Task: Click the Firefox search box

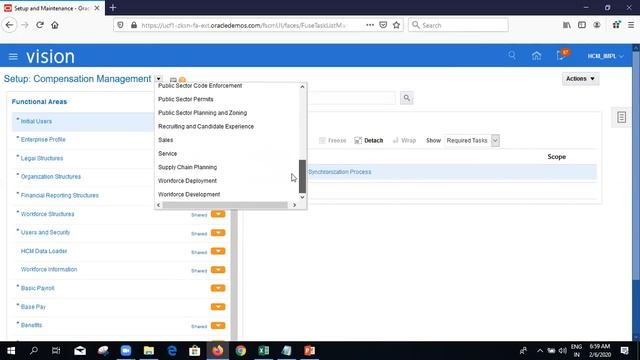Action: [x=458, y=25]
